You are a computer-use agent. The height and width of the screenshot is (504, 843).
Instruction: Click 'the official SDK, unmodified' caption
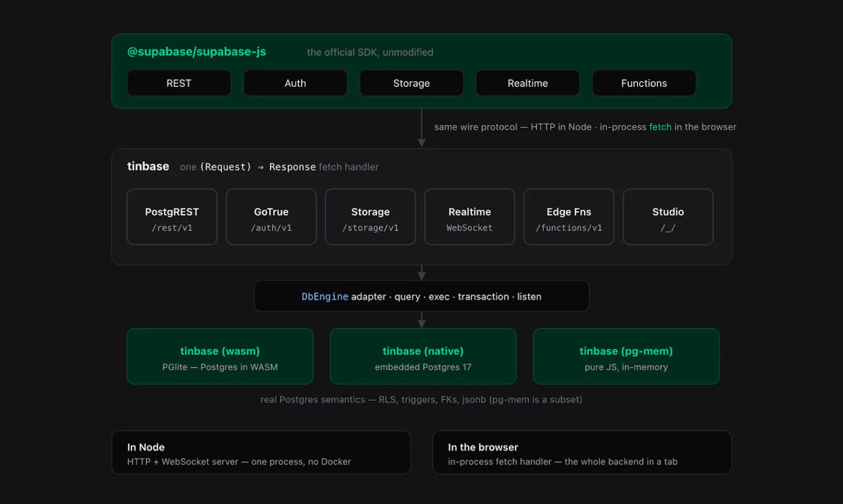(370, 52)
